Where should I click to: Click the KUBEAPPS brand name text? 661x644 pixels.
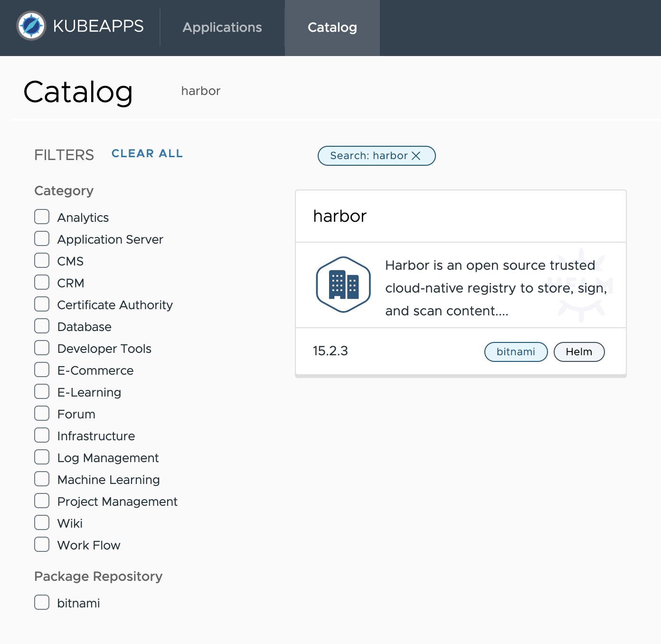click(98, 26)
